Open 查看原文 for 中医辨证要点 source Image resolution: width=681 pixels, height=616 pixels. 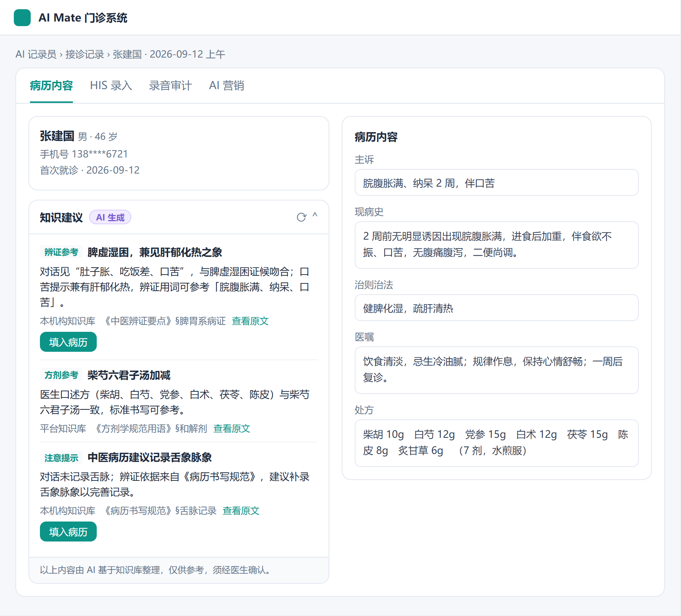(250, 321)
